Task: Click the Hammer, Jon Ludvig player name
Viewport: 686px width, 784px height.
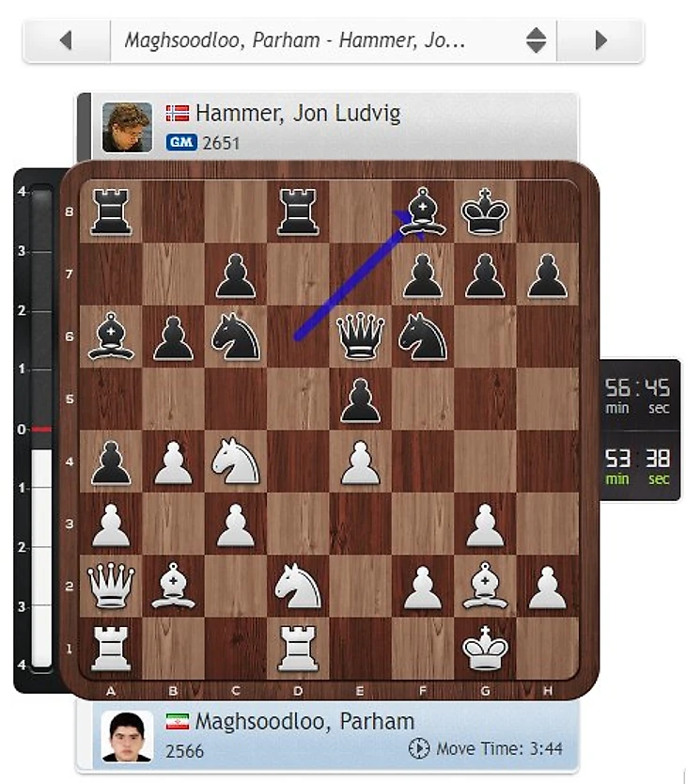Action: pos(298,113)
